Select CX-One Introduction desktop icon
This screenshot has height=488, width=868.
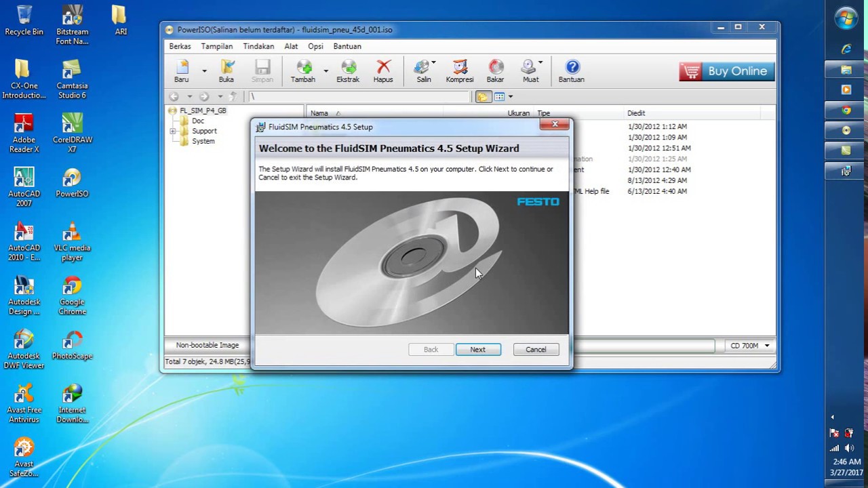[x=24, y=79]
